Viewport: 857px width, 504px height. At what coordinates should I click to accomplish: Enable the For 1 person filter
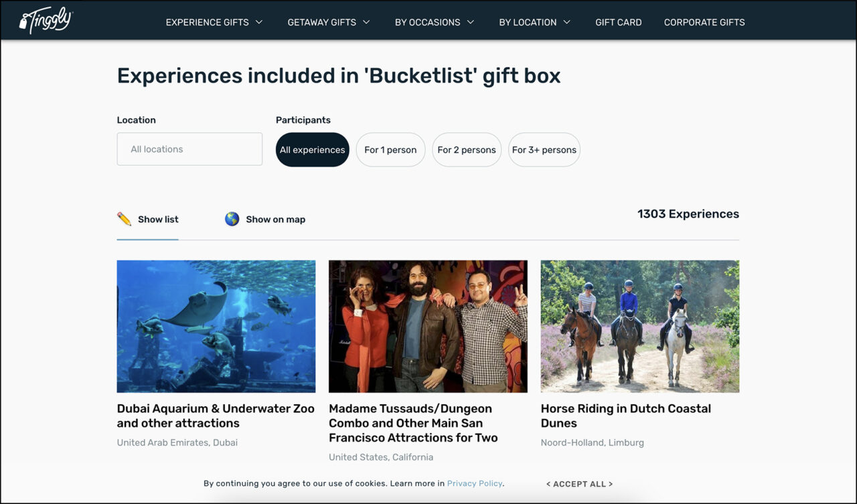click(390, 150)
